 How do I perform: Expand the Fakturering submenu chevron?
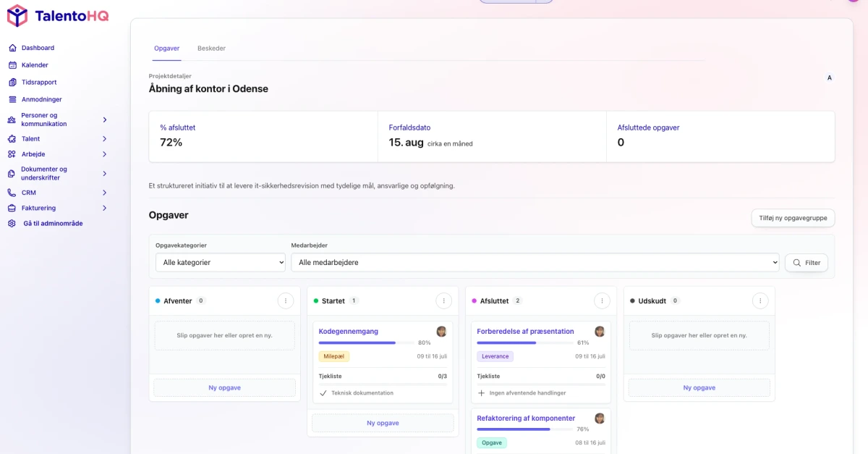pos(105,208)
